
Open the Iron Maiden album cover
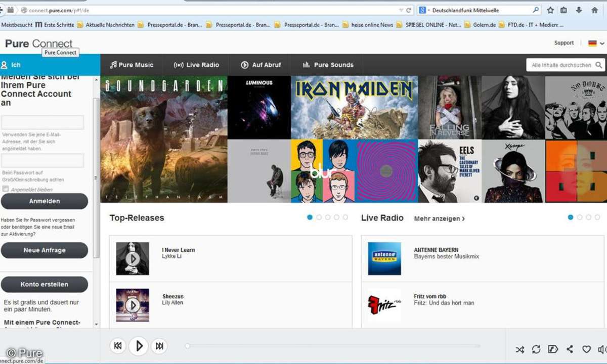(355, 108)
